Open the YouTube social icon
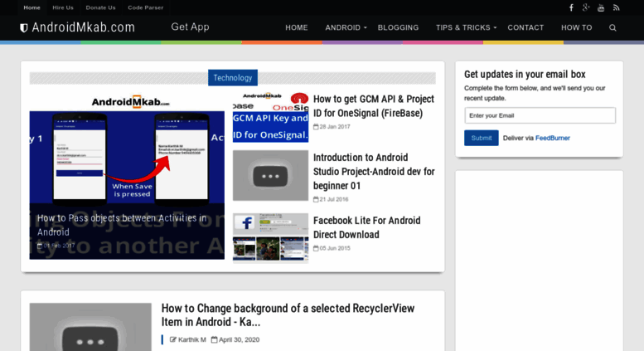Screen dimensions: 644x351 pos(601,7)
